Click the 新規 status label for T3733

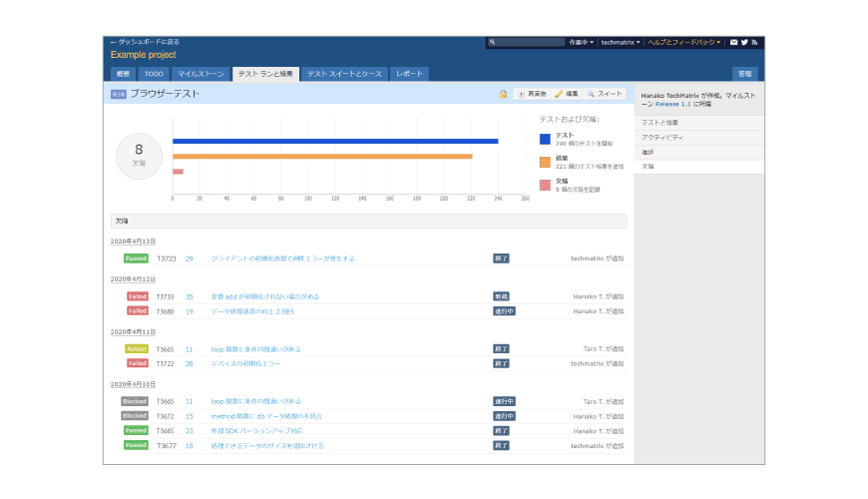(501, 296)
